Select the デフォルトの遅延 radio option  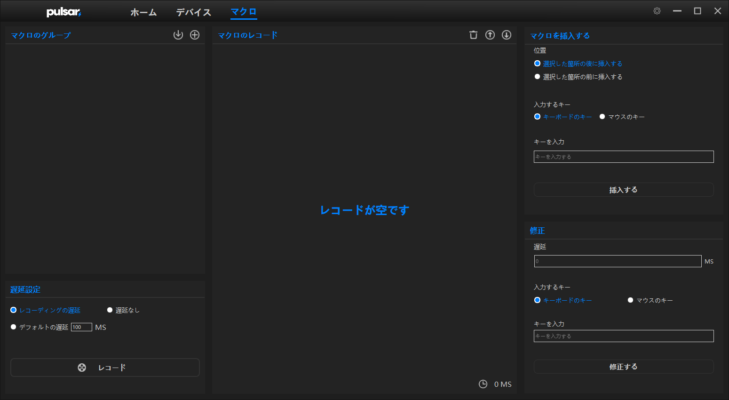[14, 327]
